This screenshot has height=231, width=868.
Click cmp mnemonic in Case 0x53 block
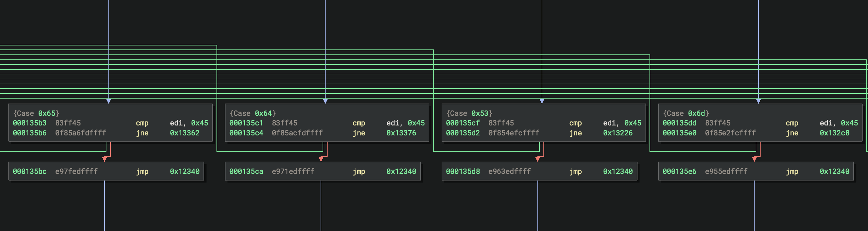[576, 123]
